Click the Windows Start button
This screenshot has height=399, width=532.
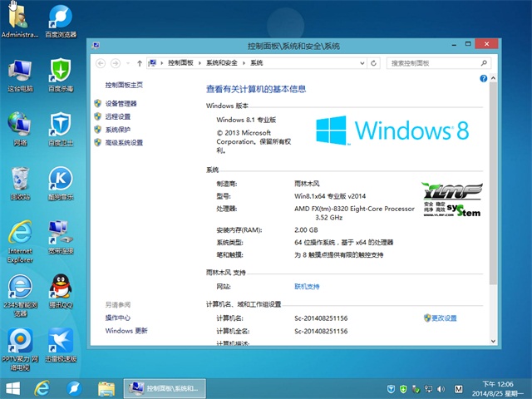tap(13, 388)
